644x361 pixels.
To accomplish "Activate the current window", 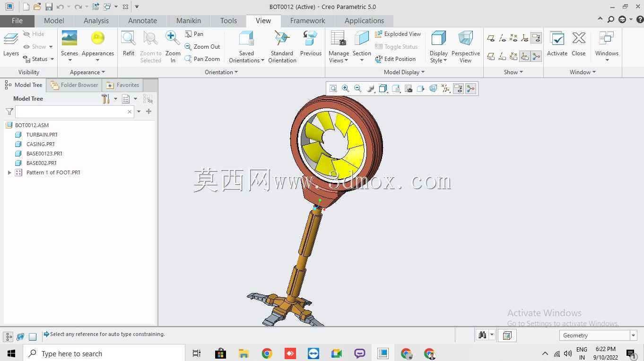I will tap(557, 43).
